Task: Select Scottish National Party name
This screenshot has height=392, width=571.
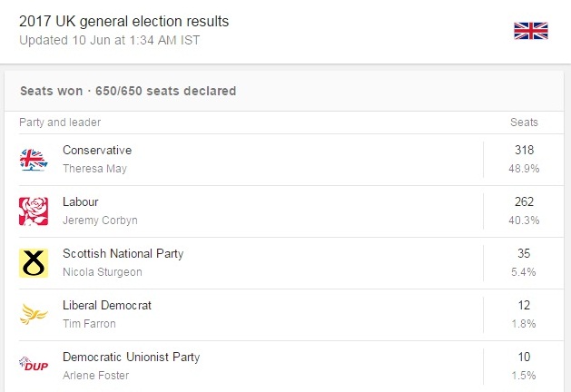Action: (x=123, y=253)
